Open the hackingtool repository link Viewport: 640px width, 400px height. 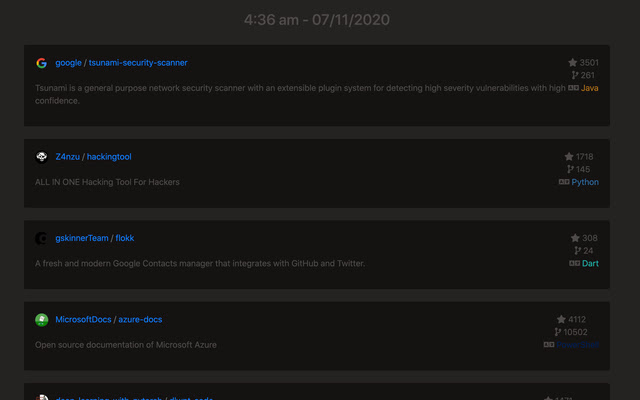[x=109, y=157]
